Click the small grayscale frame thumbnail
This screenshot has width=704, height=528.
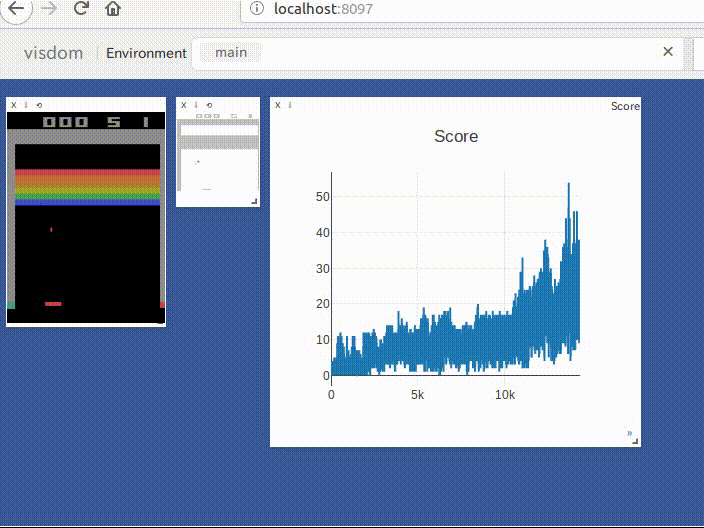[218, 152]
